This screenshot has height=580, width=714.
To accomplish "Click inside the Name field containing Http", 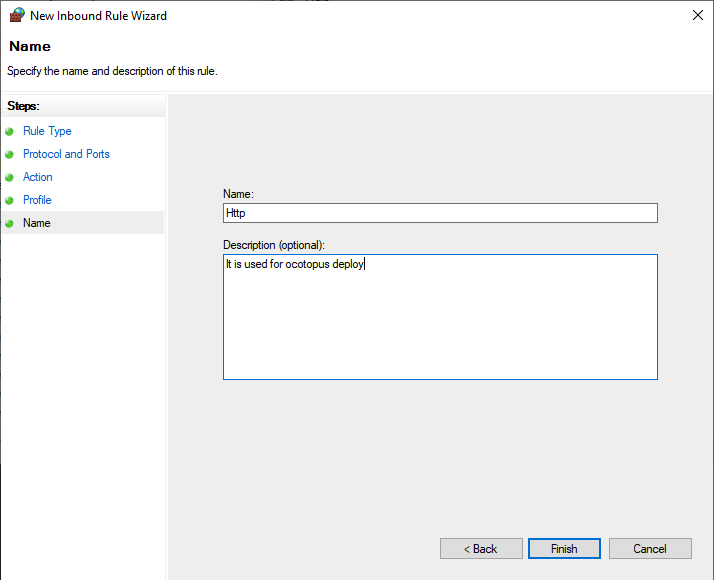I will coord(440,213).
